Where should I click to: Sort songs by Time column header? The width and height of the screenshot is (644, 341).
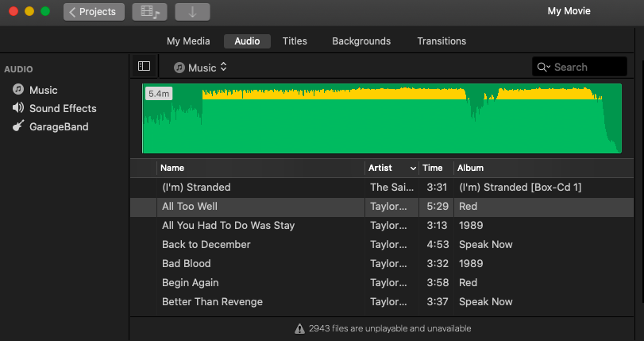[433, 169]
